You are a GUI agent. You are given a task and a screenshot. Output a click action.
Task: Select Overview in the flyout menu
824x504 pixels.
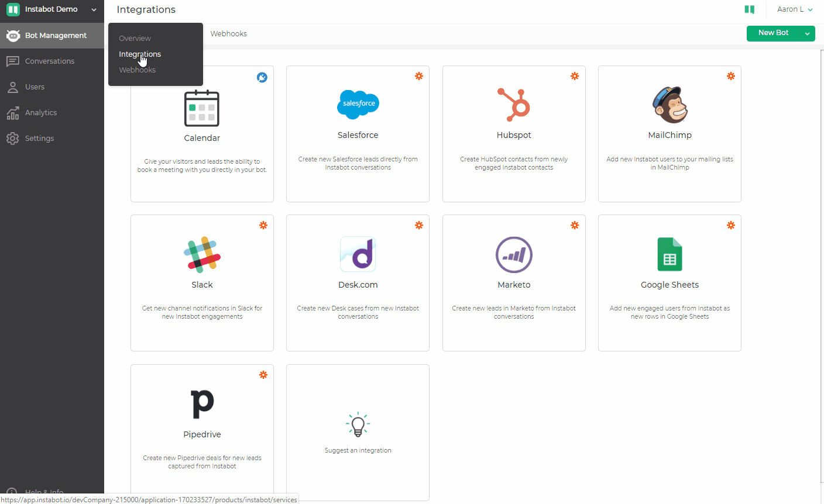coord(135,39)
